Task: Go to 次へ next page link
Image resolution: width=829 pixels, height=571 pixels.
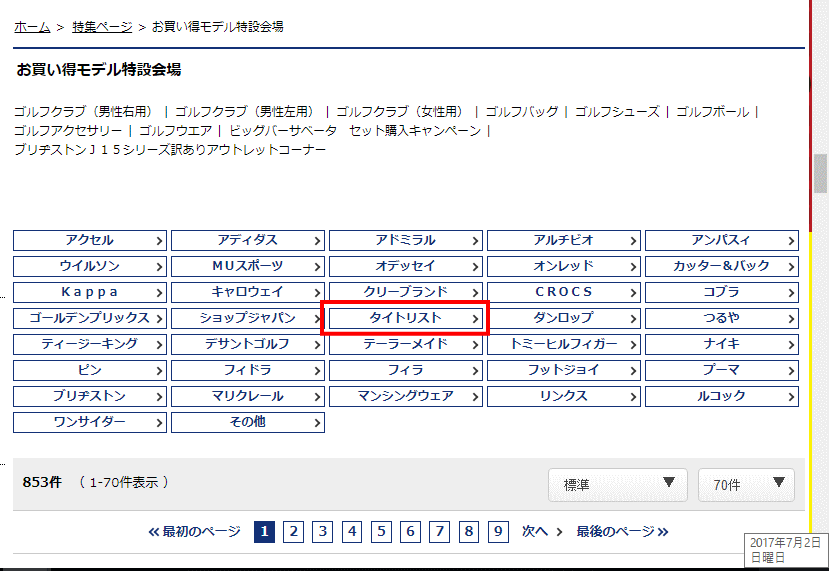Action: (542, 531)
